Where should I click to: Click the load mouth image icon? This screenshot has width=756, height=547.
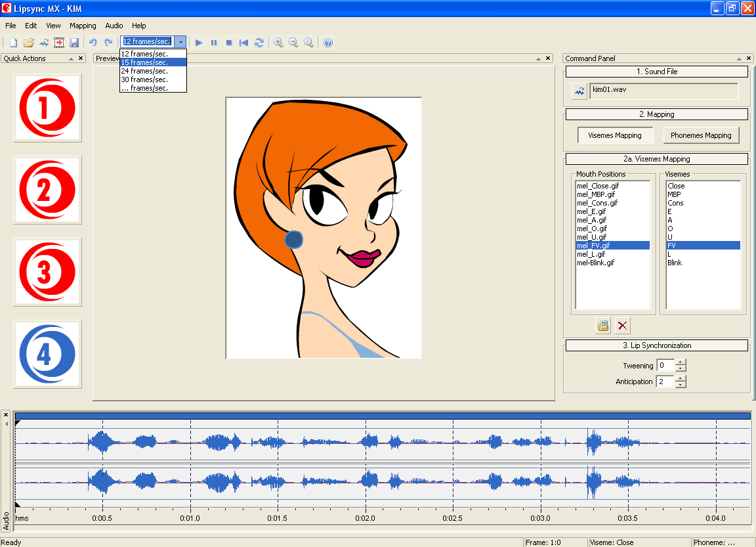click(x=602, y=325)
